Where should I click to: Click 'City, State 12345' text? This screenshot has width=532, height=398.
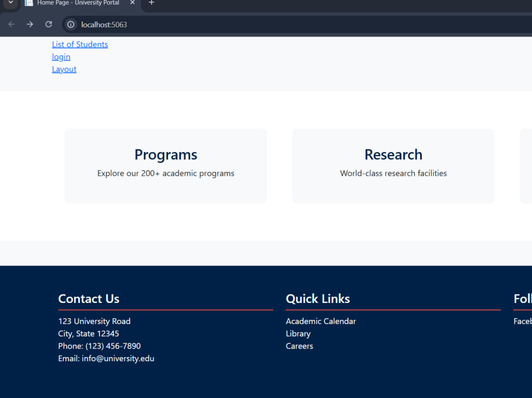pos(88,334)
